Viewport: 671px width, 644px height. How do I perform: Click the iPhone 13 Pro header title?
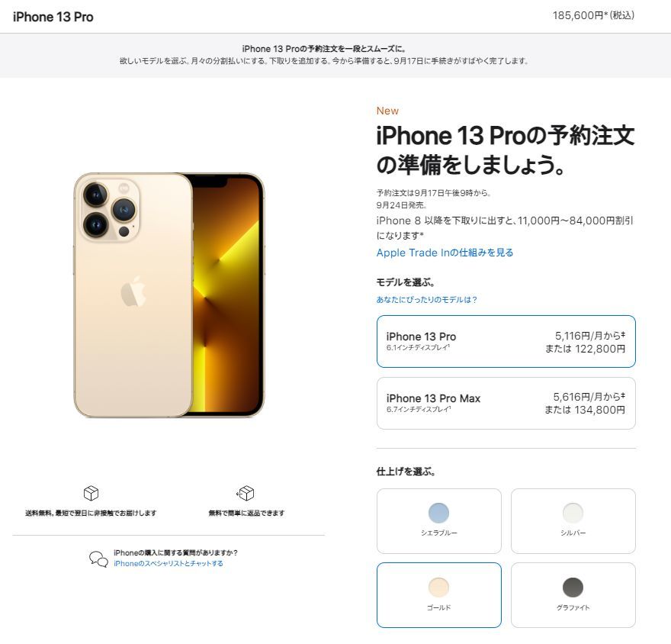click(53, 17)
